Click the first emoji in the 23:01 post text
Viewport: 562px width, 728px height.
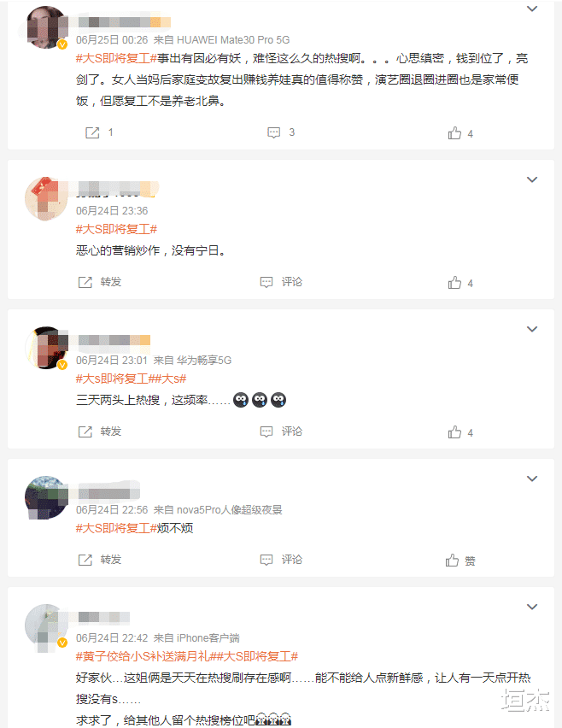[240, 399]
